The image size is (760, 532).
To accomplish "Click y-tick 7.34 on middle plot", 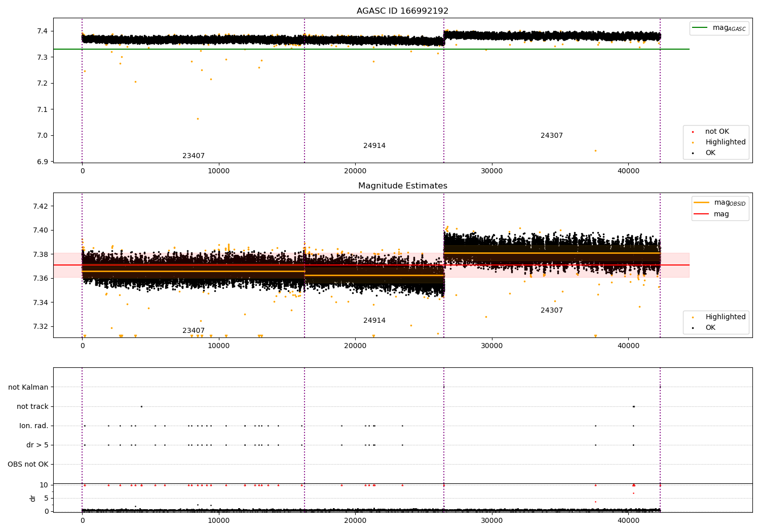I will [x=41, y=302].
